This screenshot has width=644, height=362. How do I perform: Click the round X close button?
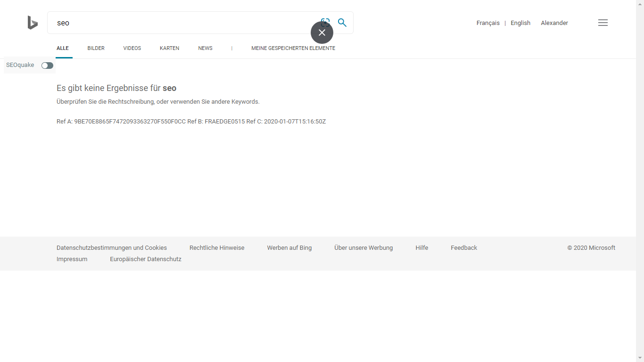pyautogui.click(x=322, y=33)
